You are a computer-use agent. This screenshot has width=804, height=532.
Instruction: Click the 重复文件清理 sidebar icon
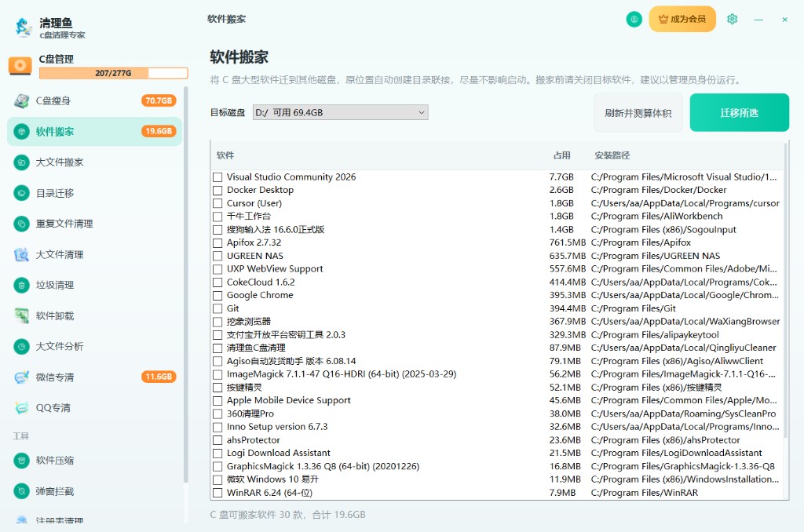pos(21,224)
